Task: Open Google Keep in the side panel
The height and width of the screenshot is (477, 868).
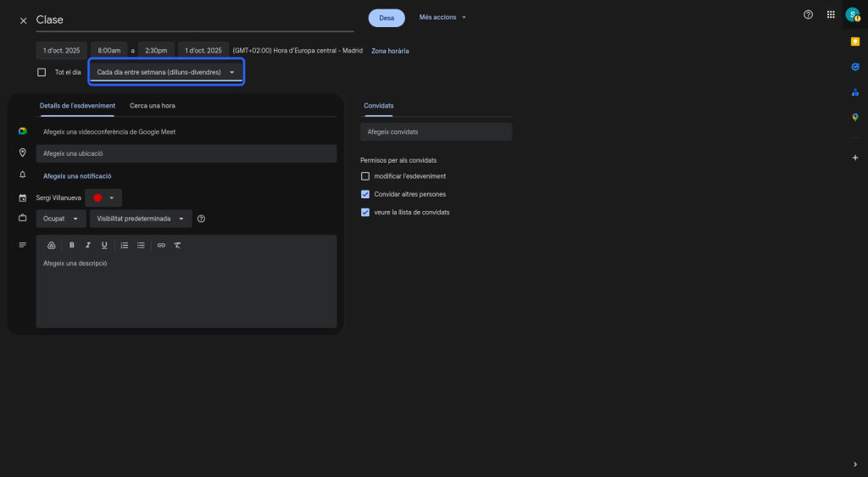Action: (854, 42)
